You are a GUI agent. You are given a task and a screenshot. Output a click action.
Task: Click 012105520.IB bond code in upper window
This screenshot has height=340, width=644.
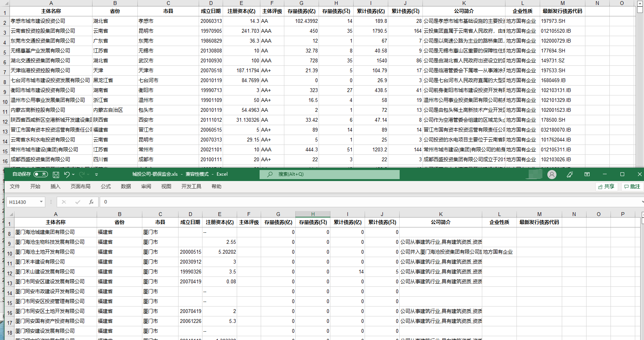tap(563, 31)
